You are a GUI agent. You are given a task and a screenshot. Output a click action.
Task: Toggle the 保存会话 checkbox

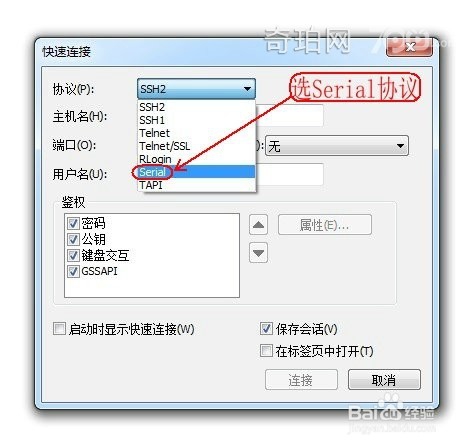click(266, 329)
